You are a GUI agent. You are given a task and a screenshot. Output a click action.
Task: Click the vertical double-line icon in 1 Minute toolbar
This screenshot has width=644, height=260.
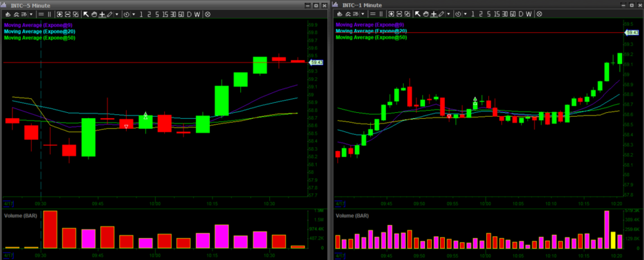382,14
